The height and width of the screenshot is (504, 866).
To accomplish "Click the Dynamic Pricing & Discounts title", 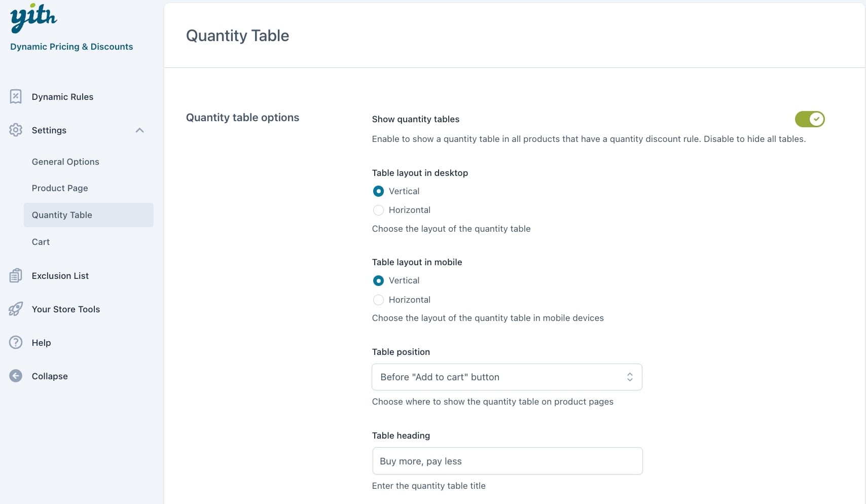I will pyautogui.click(x=71, y=47).
